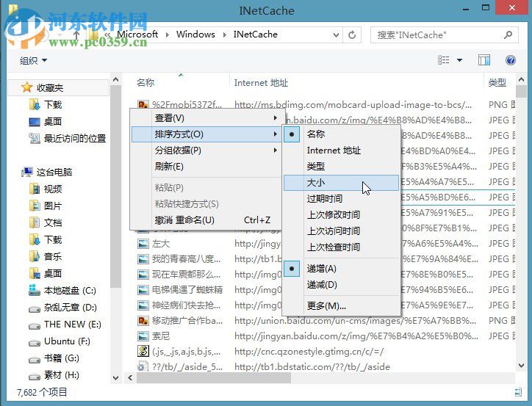Open the 视频 folder icon
532x406 pixels.
click(35, 189)
